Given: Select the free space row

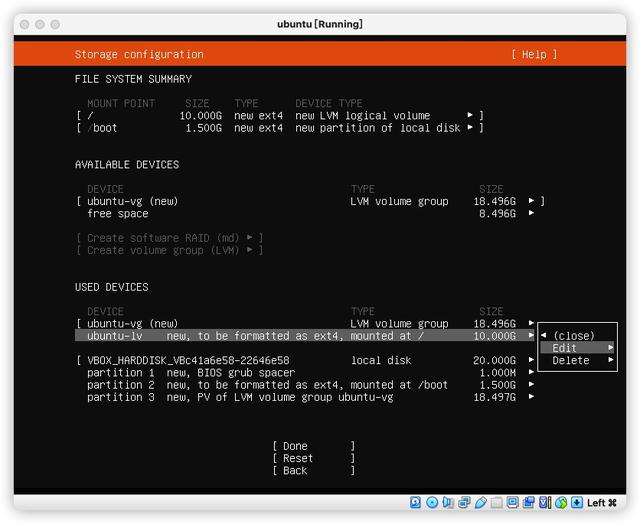Looking at the screenshot, I should 310,213.
